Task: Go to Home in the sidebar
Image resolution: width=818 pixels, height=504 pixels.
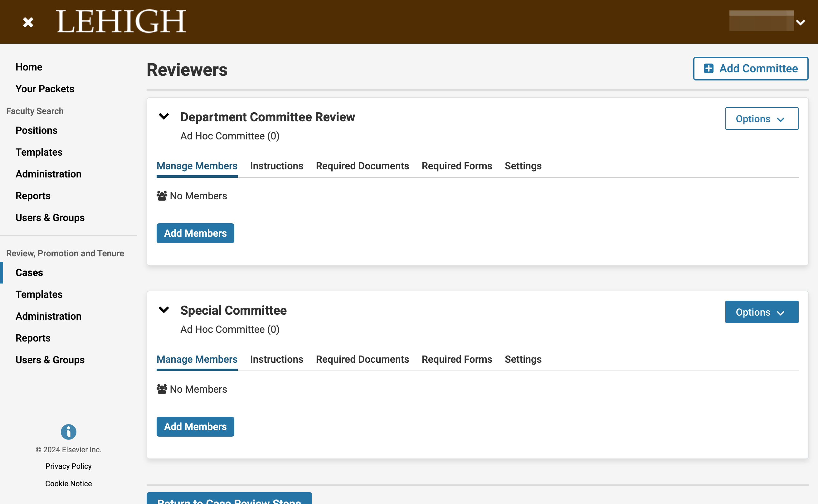Action: coord(29,67)
